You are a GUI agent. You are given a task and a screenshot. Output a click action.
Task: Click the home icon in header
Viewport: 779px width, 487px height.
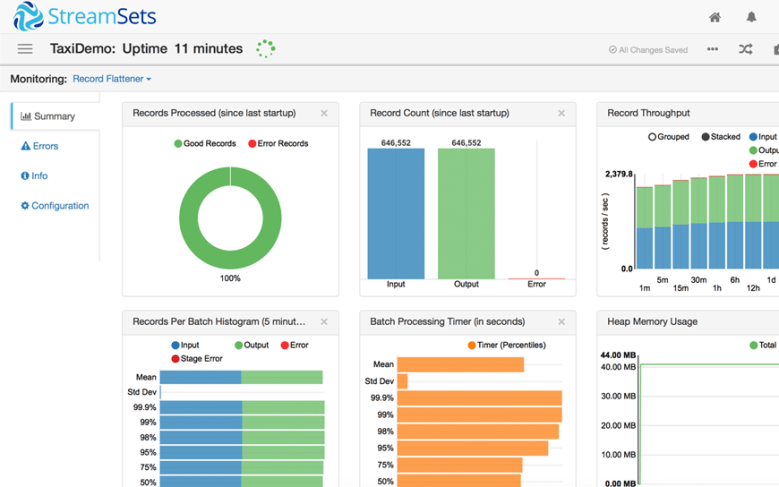click(x=715, y=17)
